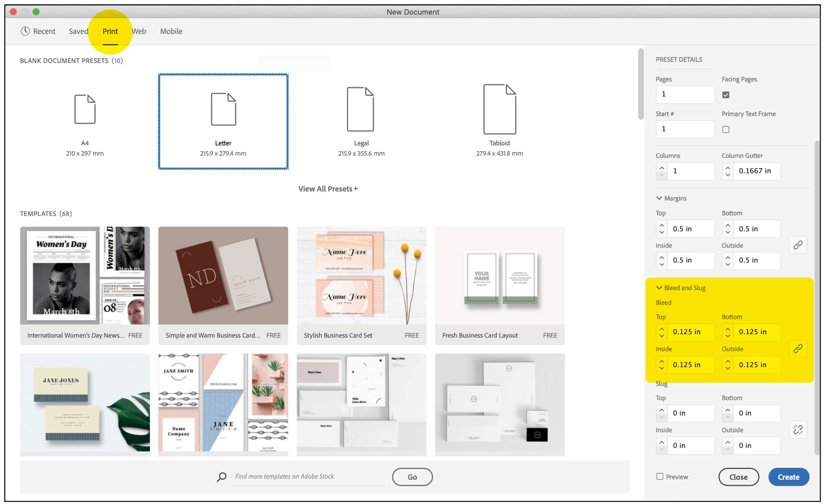Screen dimensions: 824x504
Task: Switch to the Web tab
Action: 139,31
